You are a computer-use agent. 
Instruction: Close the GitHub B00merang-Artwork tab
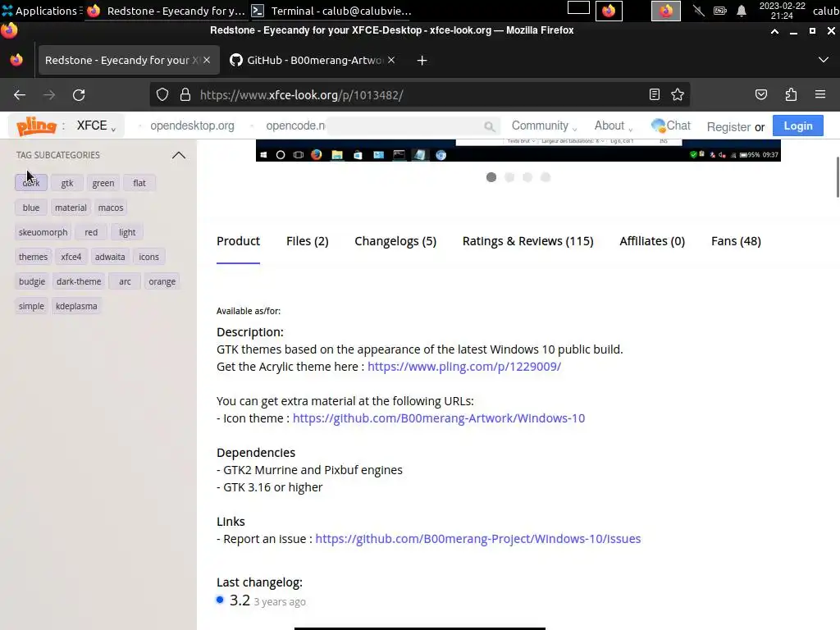[x=391, y=60]
